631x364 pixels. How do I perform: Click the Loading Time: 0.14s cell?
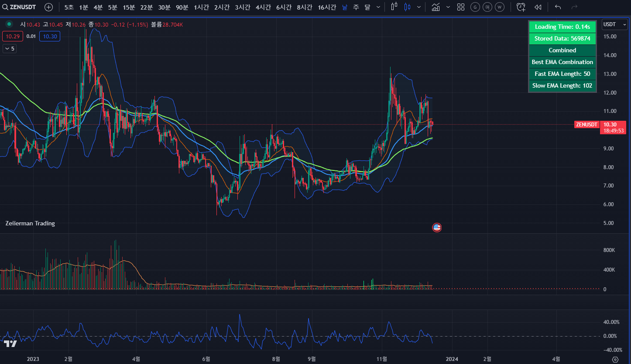562,27
